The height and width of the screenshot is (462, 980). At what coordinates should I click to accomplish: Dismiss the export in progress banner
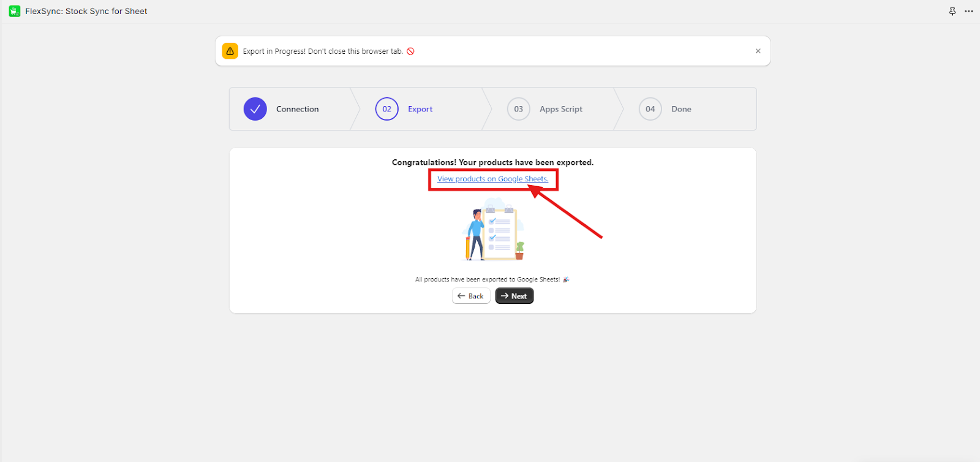[x=758, y=51]
